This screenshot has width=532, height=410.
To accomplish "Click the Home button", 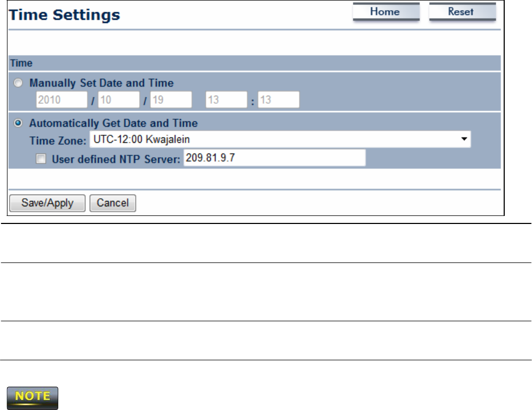I will coord(386,12).
